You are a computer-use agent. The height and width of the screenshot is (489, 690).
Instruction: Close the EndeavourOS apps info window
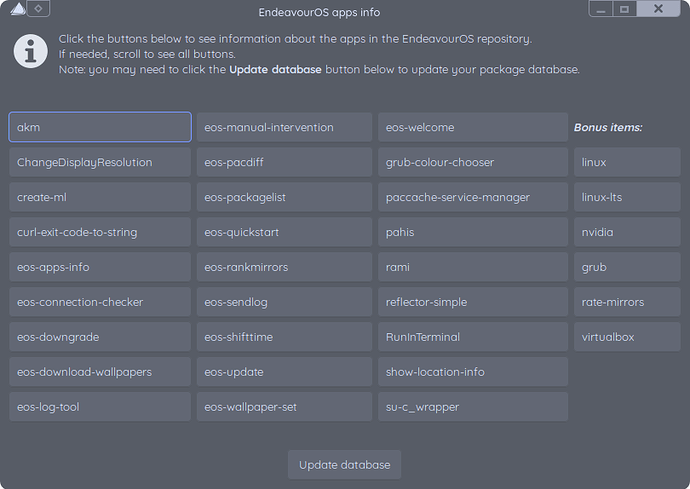pos(658,9)
